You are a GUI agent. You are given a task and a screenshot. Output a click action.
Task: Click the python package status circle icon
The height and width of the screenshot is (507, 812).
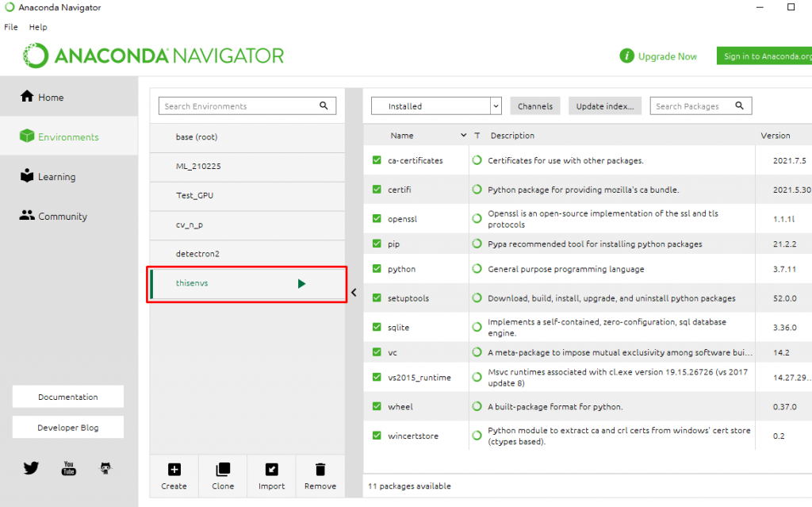tap(477, 268)
